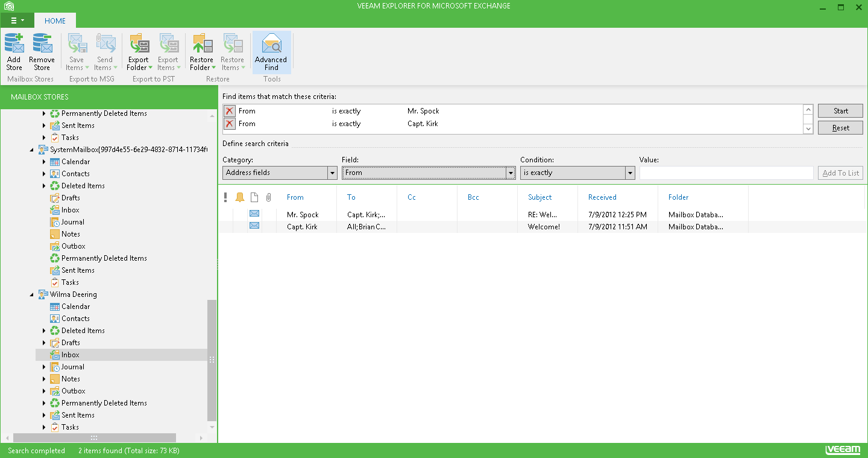Click the Journal icon under SystemMailbox

tap(55, 222)
